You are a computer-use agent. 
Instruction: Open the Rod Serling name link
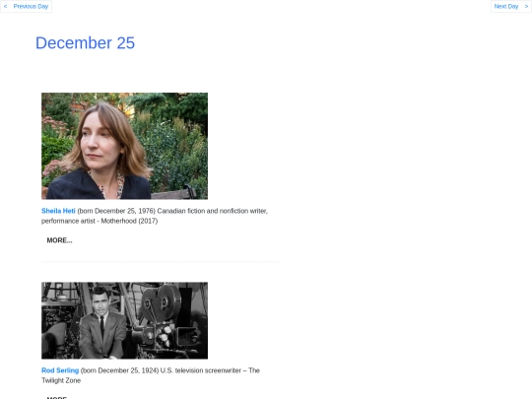[60, 370]
